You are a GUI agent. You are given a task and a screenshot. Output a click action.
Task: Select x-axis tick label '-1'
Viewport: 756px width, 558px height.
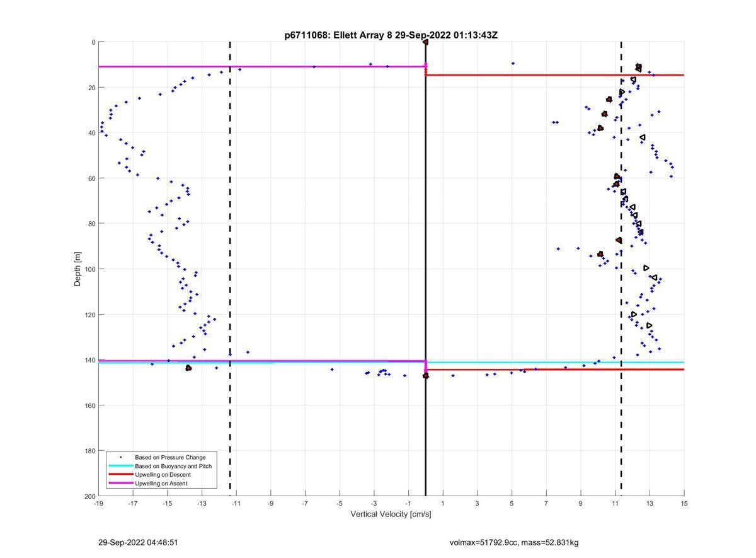point(408,503)
